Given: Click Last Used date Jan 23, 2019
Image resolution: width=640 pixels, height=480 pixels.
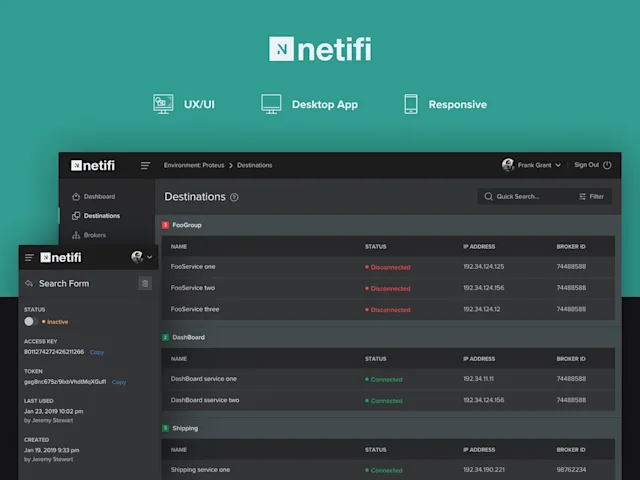Looking at the screenshot, I should [x=53, y=411].
